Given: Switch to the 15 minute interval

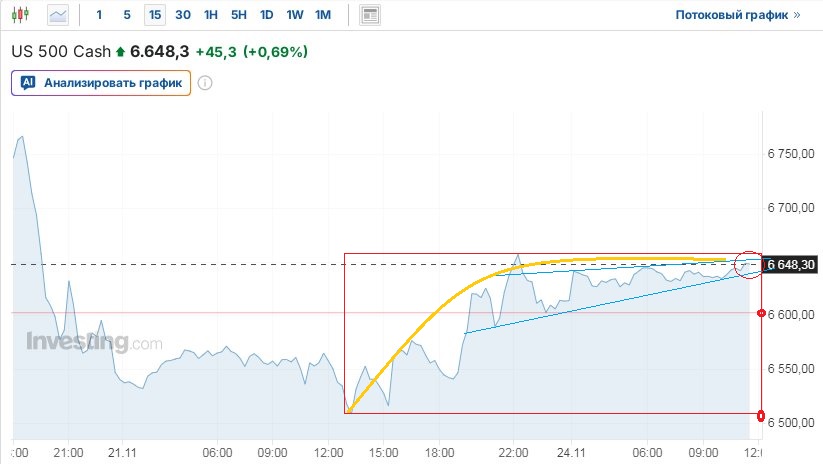Looking at the screenshot, I should [x=155, y=15].
